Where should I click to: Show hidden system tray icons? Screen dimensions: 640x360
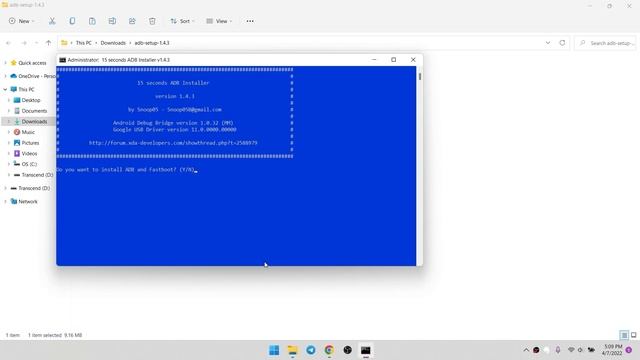(526, 350)
